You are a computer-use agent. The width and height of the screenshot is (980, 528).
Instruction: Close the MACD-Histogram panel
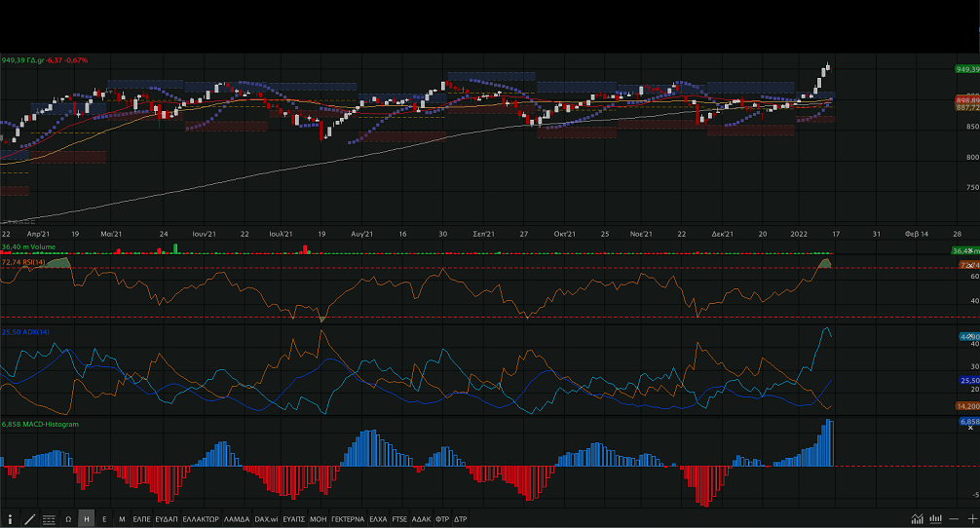(x=970, y=429)
